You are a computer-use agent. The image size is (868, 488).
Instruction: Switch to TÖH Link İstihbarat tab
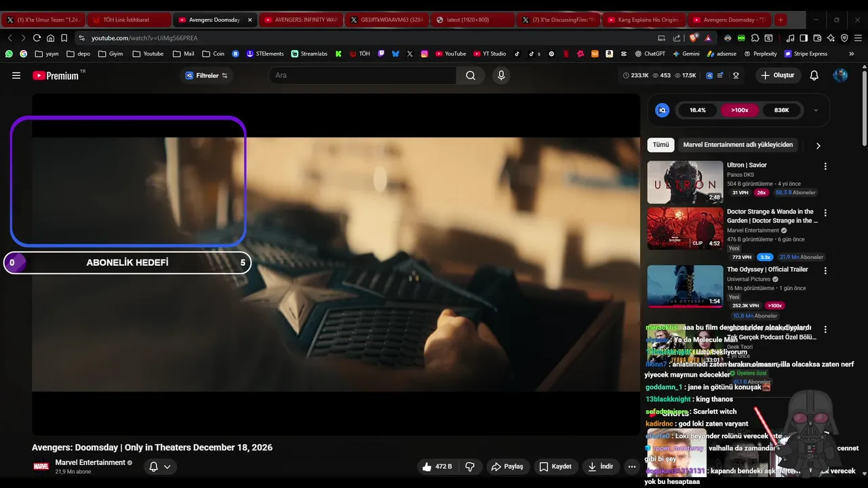129,20
